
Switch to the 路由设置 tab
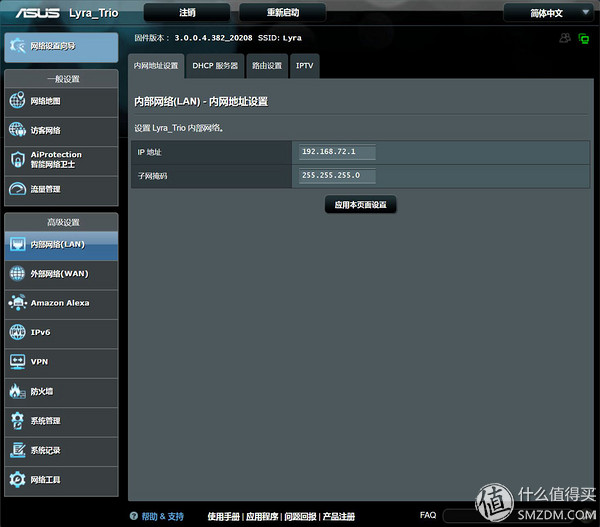(x=267, y=66)
